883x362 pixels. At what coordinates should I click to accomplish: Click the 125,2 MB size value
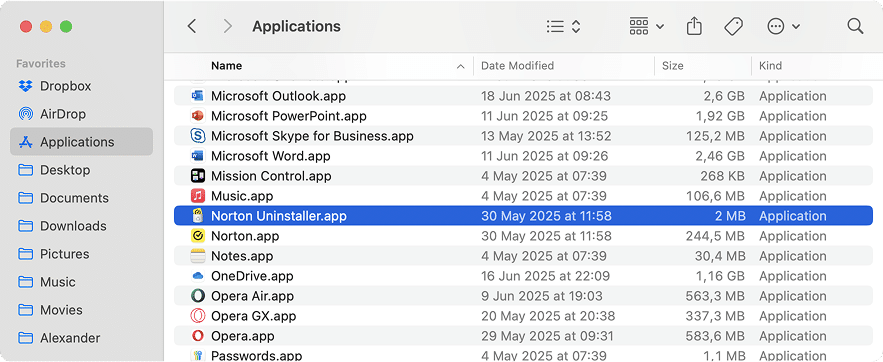coord(715,136)
